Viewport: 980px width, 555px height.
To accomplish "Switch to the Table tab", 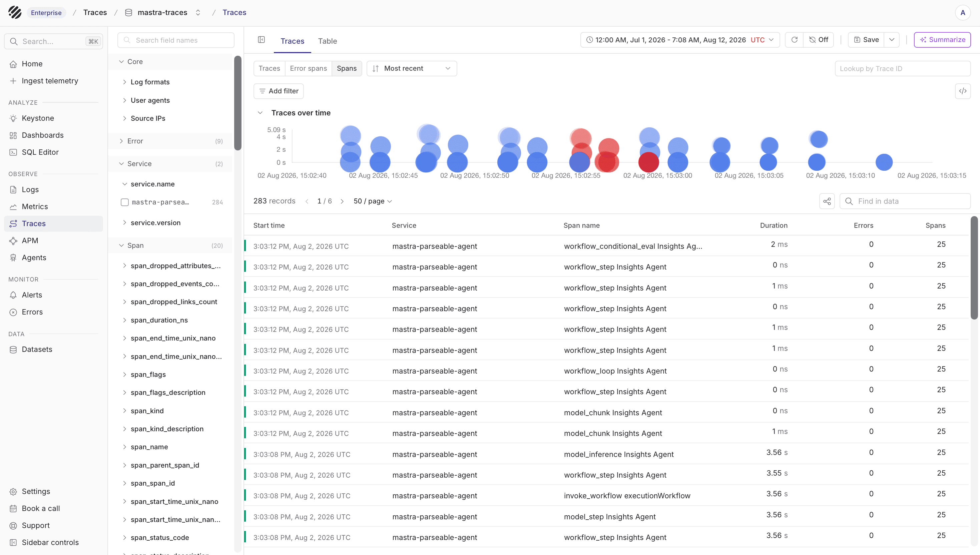I will pos(328,41).
